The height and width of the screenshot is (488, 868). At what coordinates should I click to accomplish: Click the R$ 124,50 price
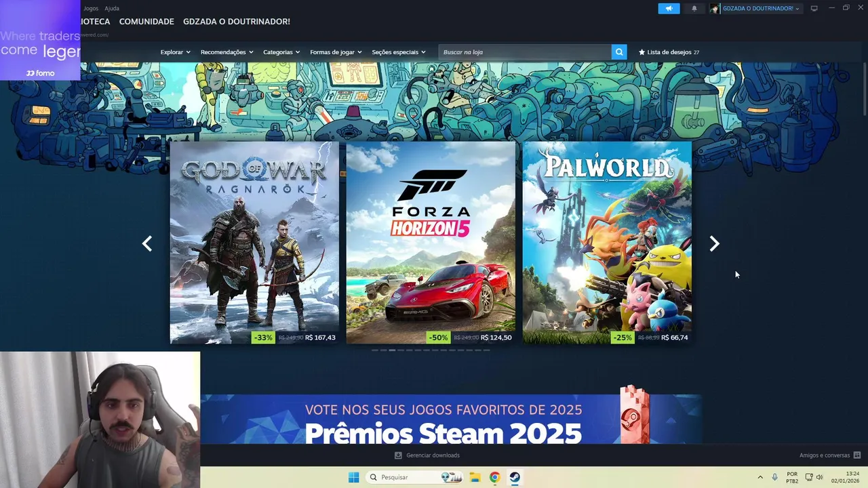496,338
